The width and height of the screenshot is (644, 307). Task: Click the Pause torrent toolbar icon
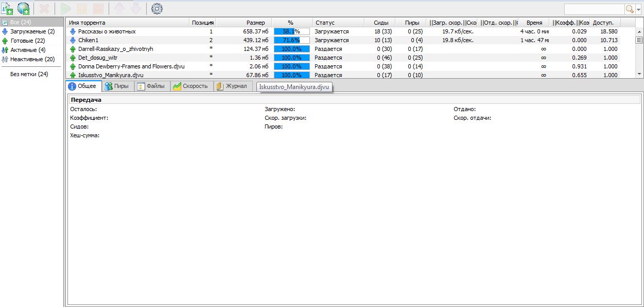(x=82, y=9)
